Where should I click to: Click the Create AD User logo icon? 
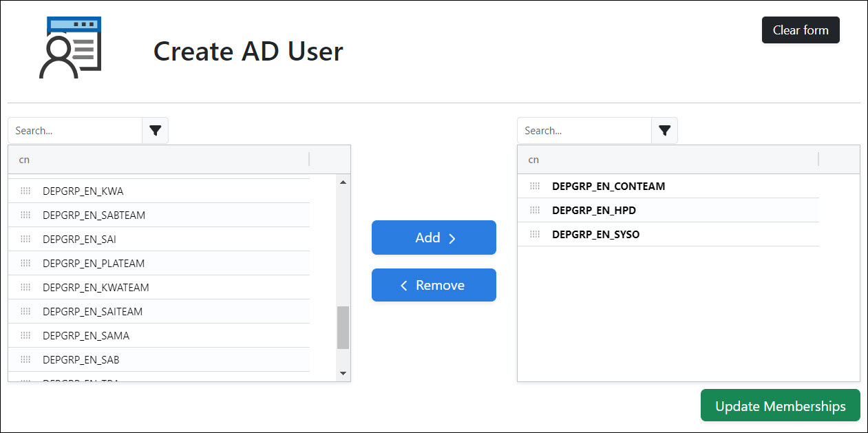pos(70,47)
